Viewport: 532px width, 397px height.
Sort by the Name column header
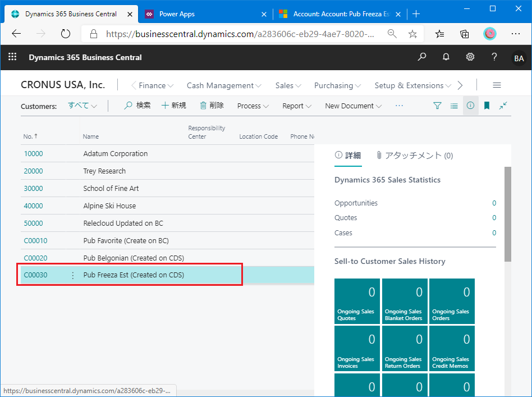(x=90, y=136)
